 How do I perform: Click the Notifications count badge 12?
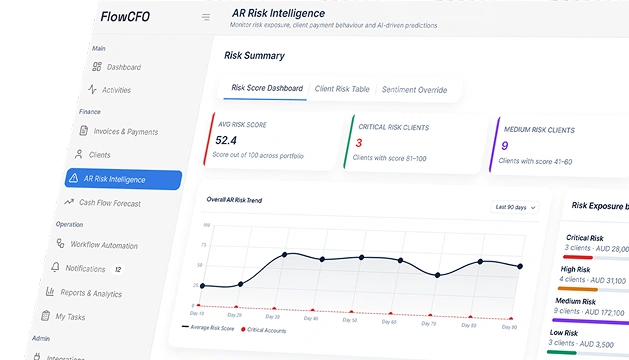pos(118,269)
